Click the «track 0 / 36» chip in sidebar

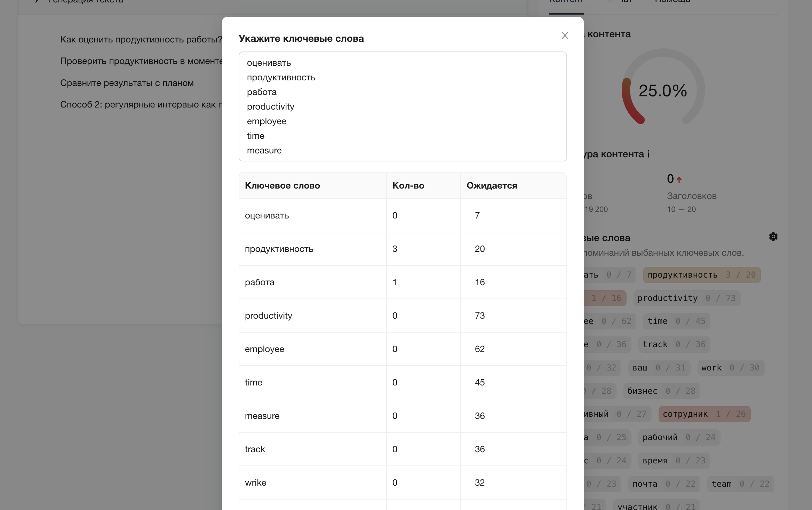(x=674, y=344)
